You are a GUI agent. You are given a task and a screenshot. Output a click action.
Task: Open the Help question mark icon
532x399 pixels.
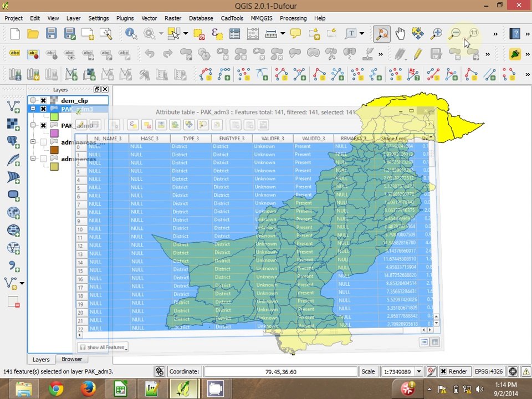[515, 34]
